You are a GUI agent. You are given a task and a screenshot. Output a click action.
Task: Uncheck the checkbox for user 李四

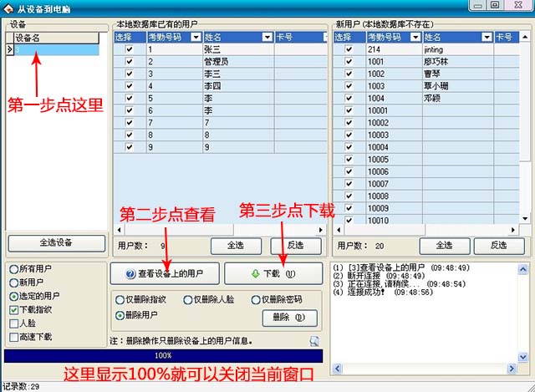click(x=130, y=86)
